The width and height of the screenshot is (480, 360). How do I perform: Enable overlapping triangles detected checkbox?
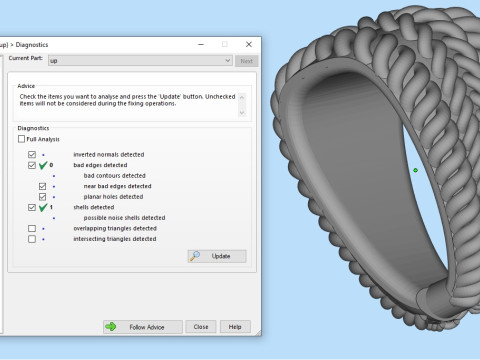[x=32, y=229]
